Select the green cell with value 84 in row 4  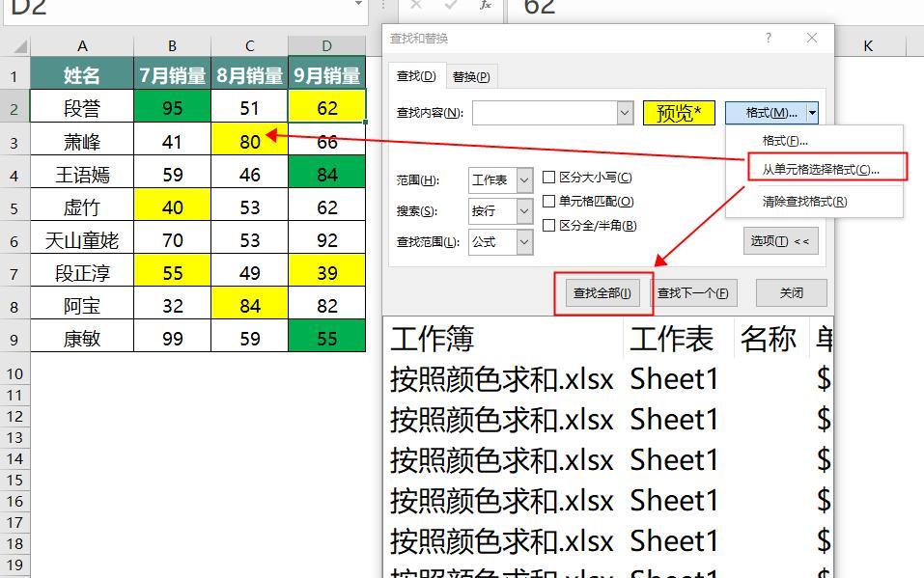(x=327, y=174)
